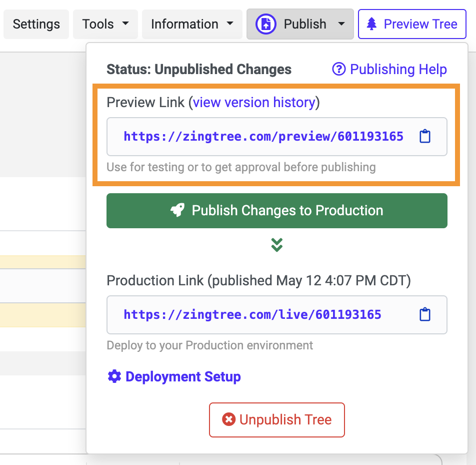This screenshot has height=465, width=476.
Task: Copy the production link with clipboard icon
Action: point(424,314)
